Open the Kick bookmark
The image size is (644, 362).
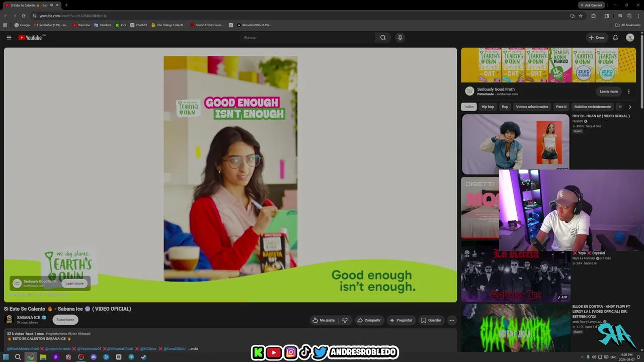coord(121,25)
